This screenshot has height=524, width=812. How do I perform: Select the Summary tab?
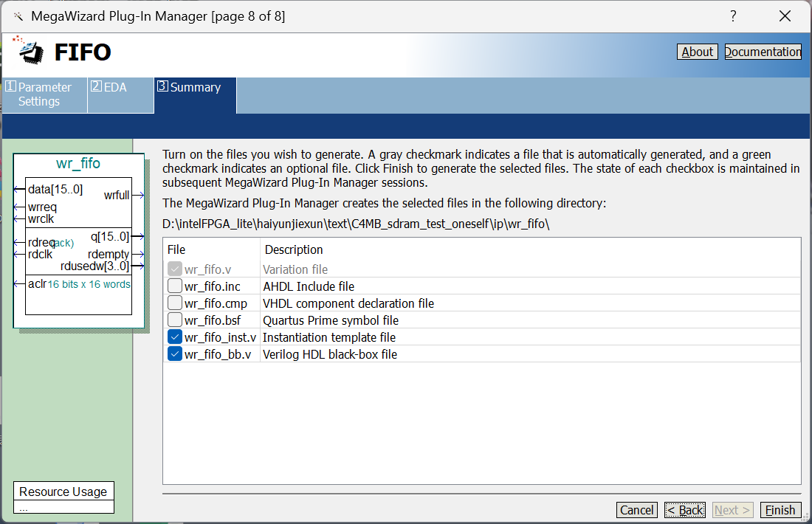coord(195,94)
